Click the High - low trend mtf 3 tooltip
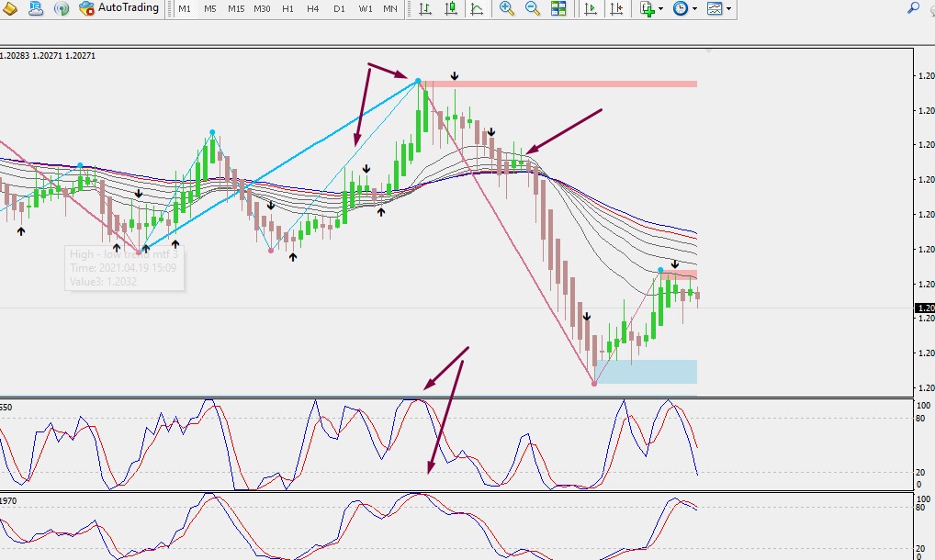The image size is (935, 560). (124, 268)
